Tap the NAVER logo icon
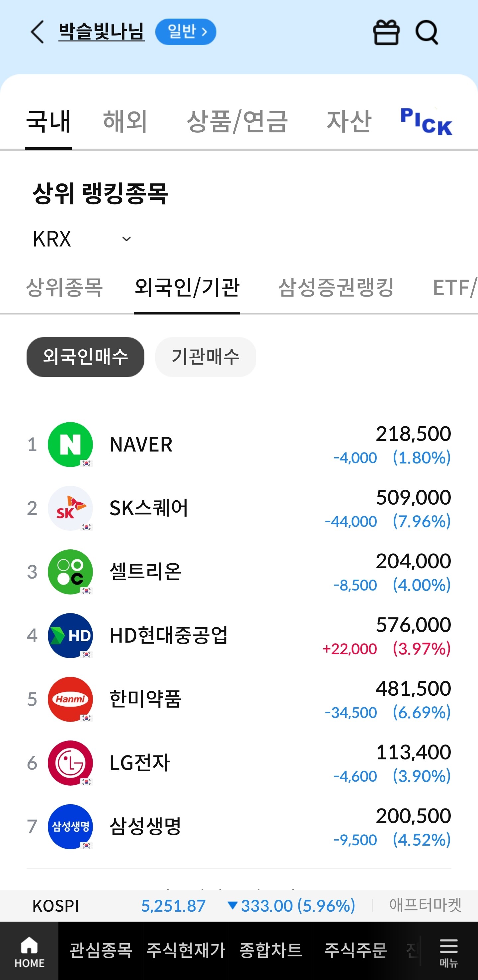478x980 pixels. point(70,444)
